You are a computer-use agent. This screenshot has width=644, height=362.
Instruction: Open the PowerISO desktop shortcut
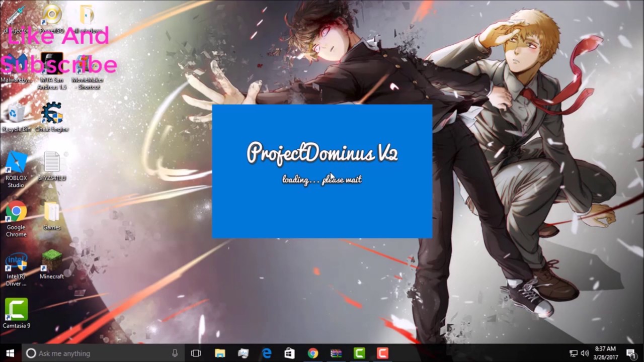pos(52,19)
